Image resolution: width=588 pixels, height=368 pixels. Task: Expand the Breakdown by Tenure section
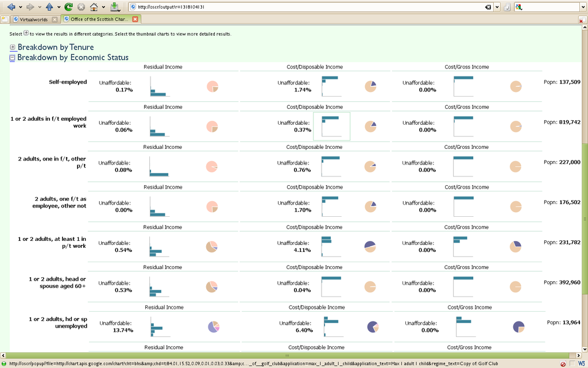[x=13, y=47]
